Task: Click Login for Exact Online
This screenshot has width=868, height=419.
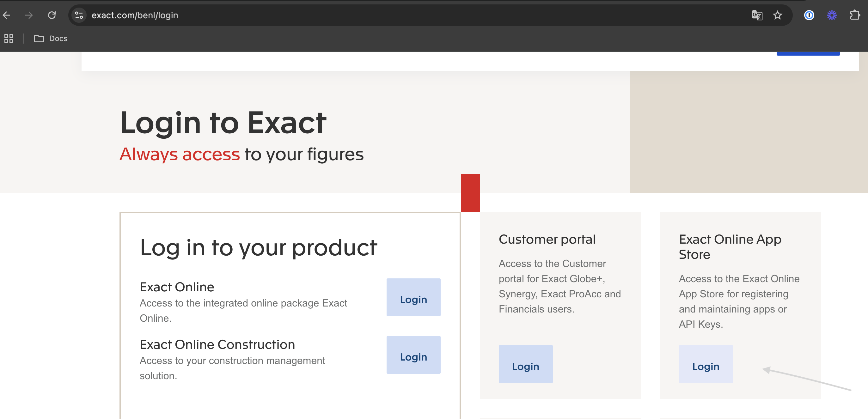Action: click(413, 297)
